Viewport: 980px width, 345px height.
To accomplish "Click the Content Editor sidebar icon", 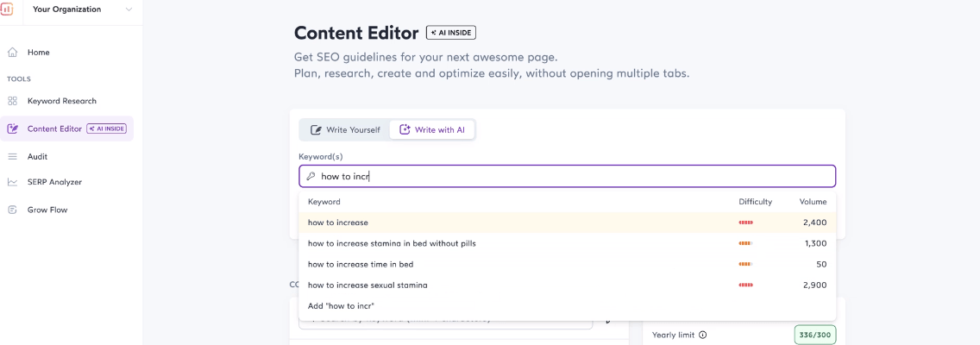I will 12,129.
